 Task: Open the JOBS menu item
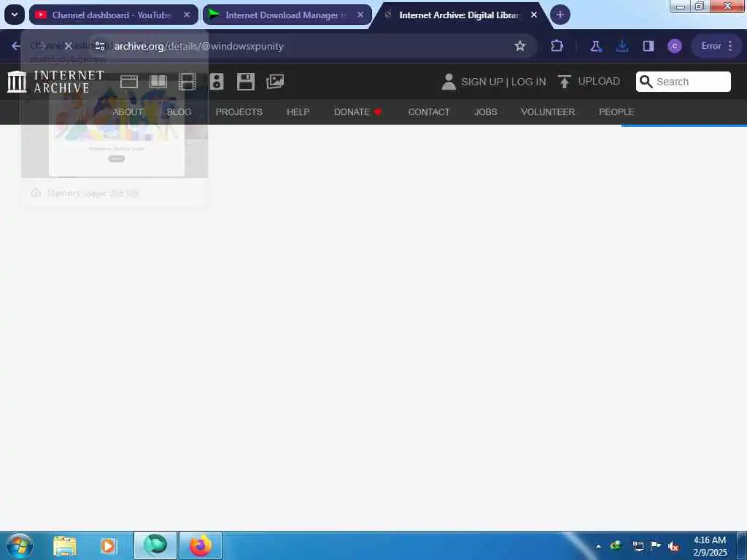485,112
